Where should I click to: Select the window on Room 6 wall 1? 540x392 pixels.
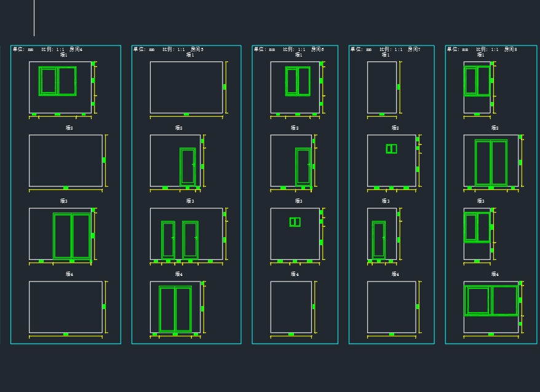click(x=298, y=81)
